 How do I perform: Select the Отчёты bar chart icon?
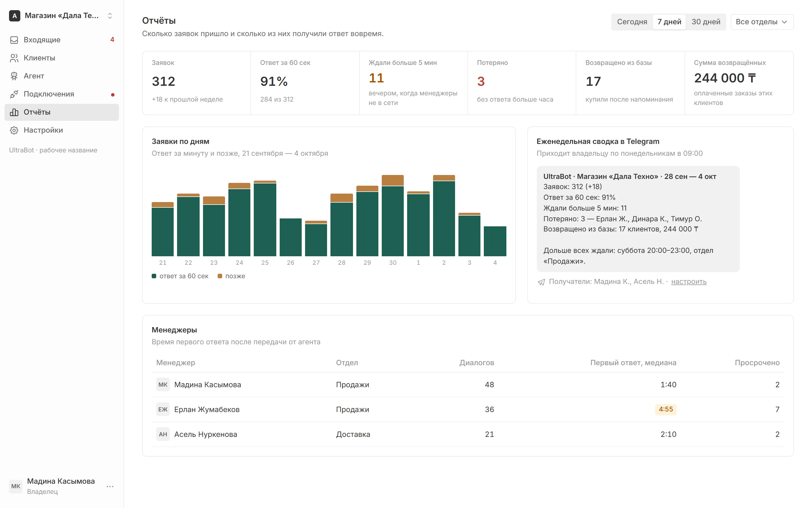14,112
